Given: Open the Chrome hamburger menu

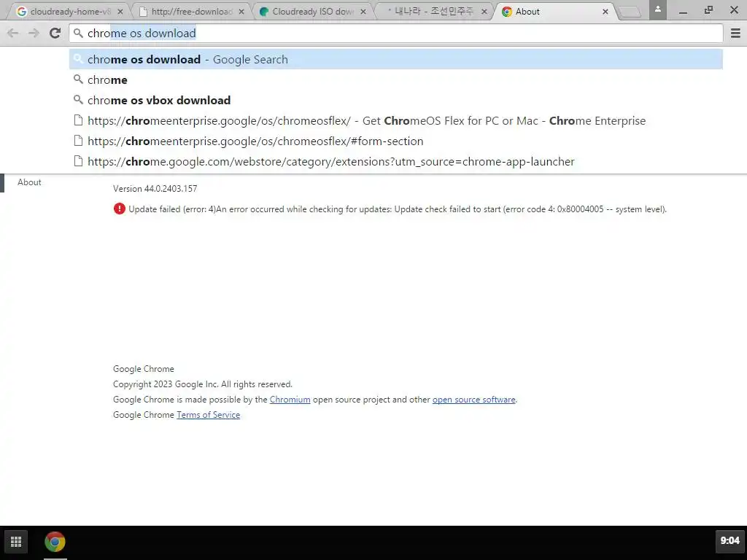Looking at the screenshot, I should tap(735, 33).
